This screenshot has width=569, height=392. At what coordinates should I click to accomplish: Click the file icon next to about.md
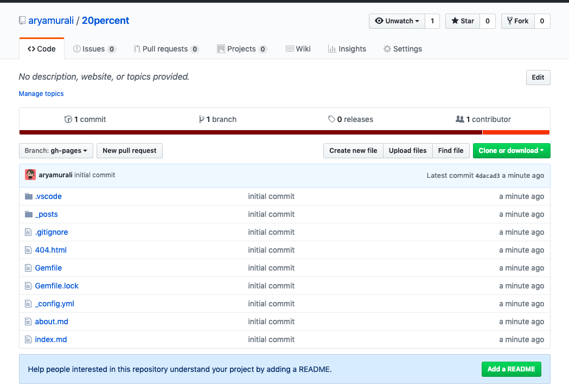coord(28,322)
